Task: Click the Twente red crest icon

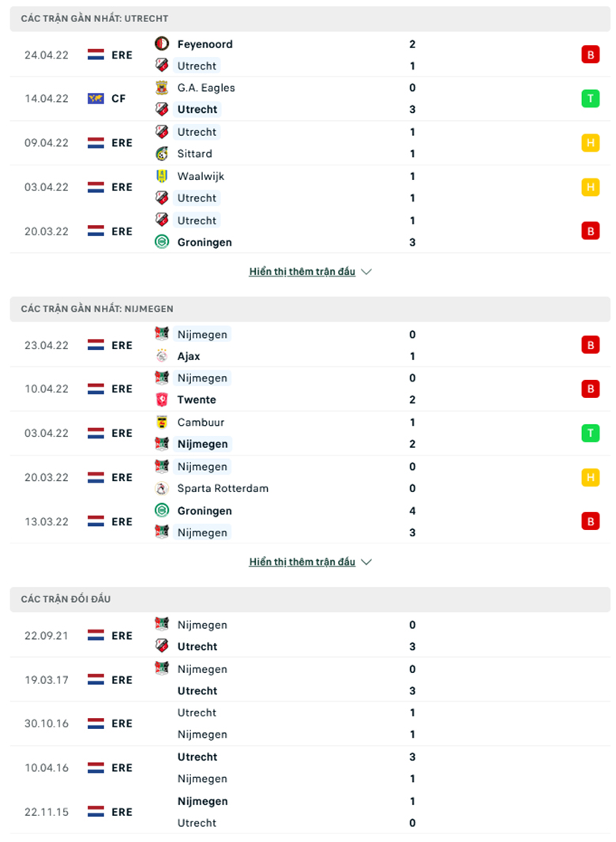Action: coord(162,400)
